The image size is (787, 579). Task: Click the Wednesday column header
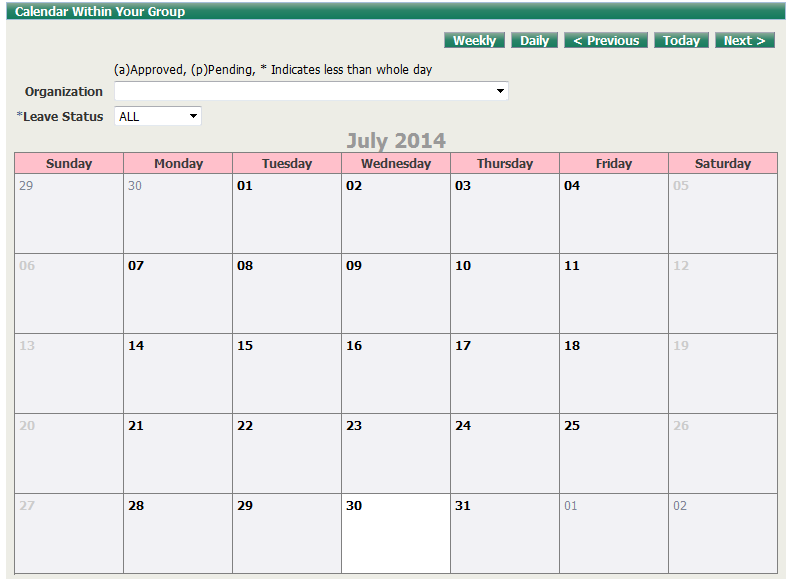[395, 163]
